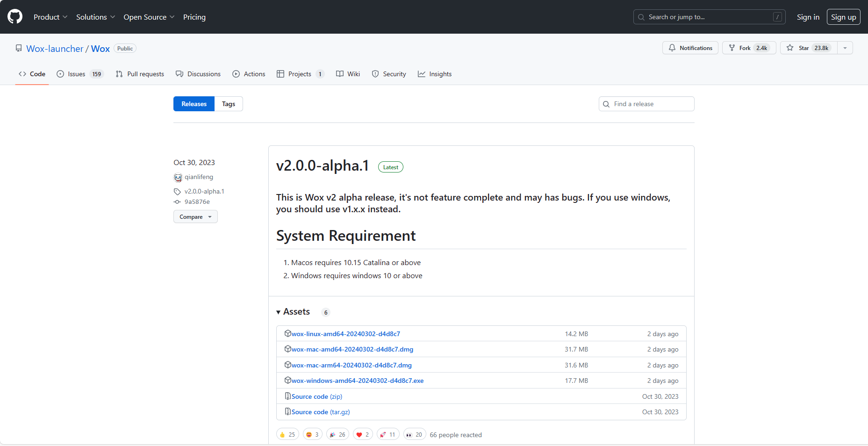Switch to the Tags view
Image resolution: width=868 pixels, height=446 pixels.
229,104
